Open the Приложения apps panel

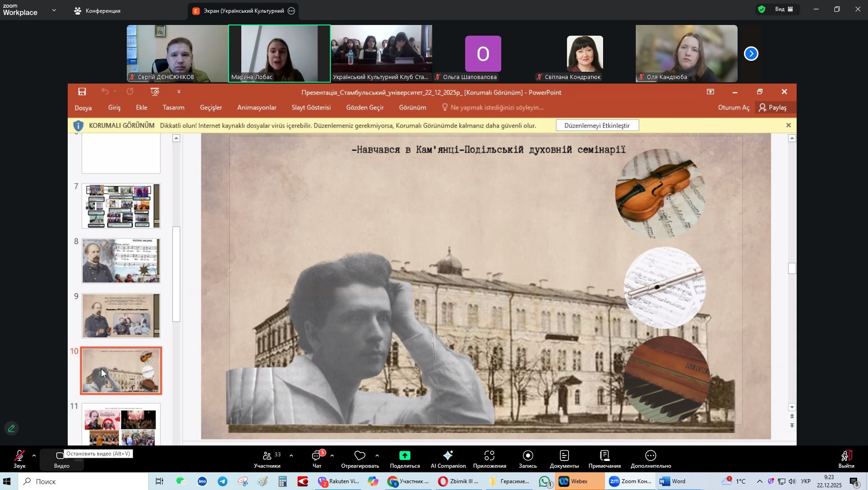point(489,459)
